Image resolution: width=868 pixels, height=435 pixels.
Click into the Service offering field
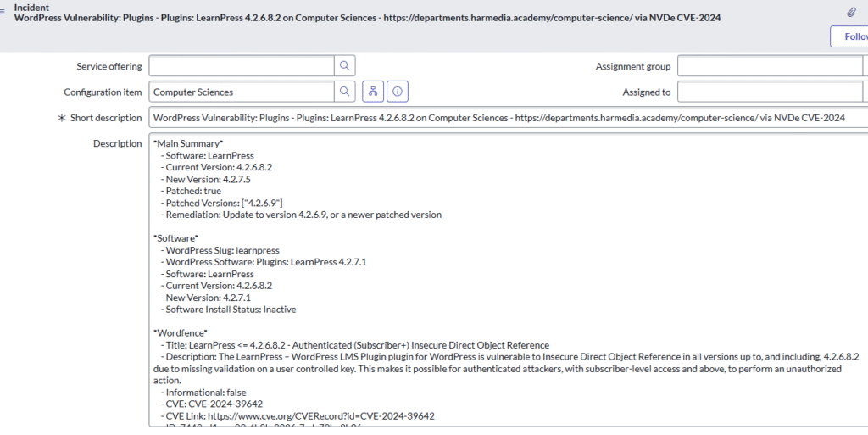pyautogui.click(x=242, y=66)
